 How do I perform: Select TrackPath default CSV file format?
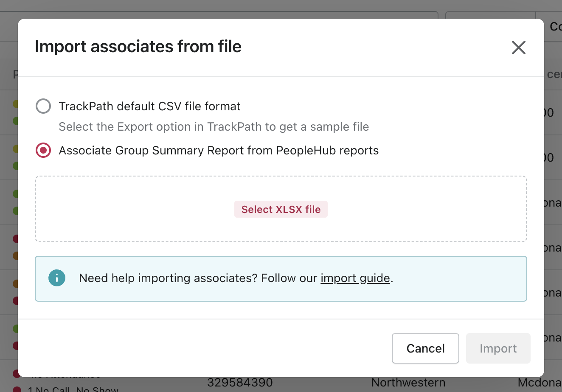[x=43, y=106]
